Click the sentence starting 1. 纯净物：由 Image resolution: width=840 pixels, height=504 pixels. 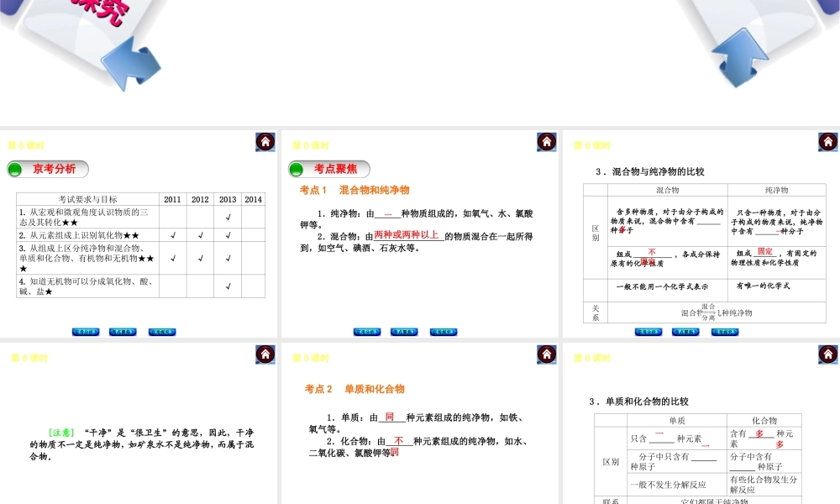pos(417,219)
